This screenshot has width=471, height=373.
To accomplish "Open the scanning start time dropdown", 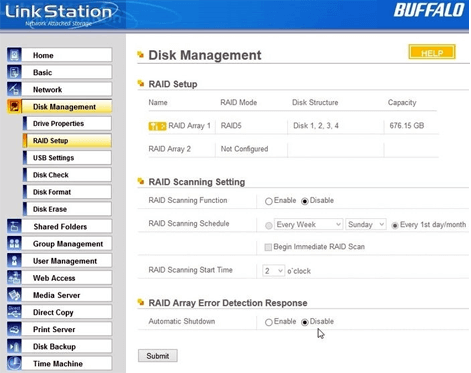I will [273, 271].
